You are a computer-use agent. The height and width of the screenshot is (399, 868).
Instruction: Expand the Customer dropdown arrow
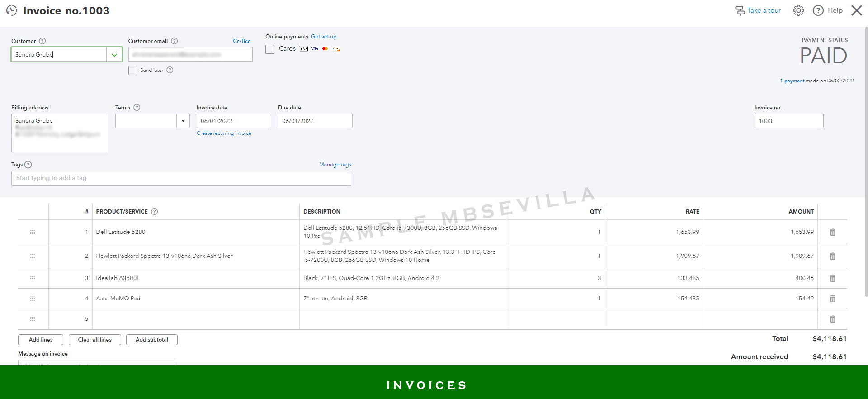coord(114,55)
